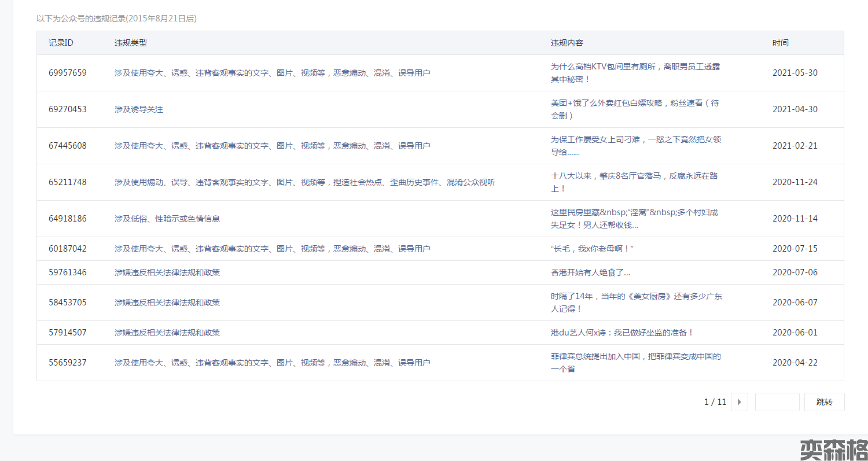Click the page number input box
This screenshot has width=868, height=461.
(777, 402)
